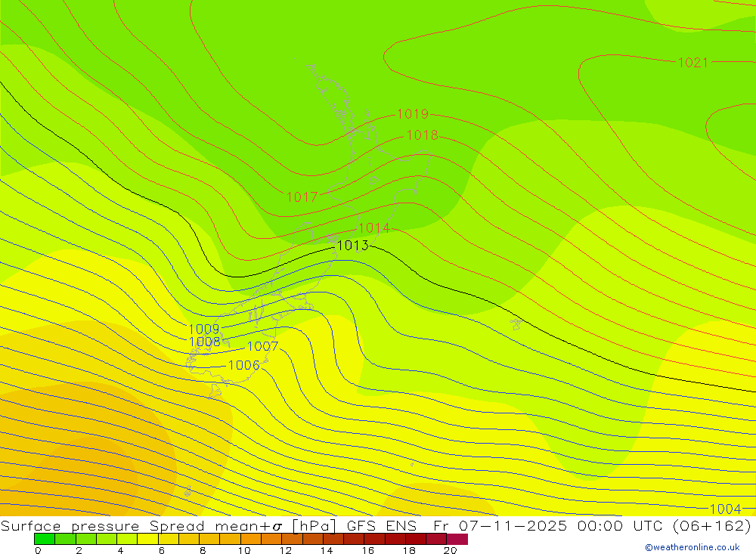Click legend tick value 16
The width and height of the screenshot is (756, 554).
coord(368,550)
